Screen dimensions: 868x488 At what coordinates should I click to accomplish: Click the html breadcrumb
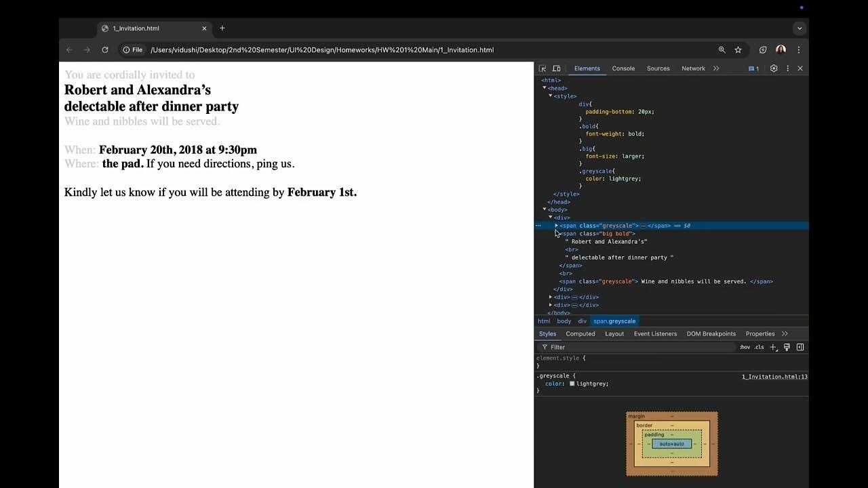(x=544, y=321)
